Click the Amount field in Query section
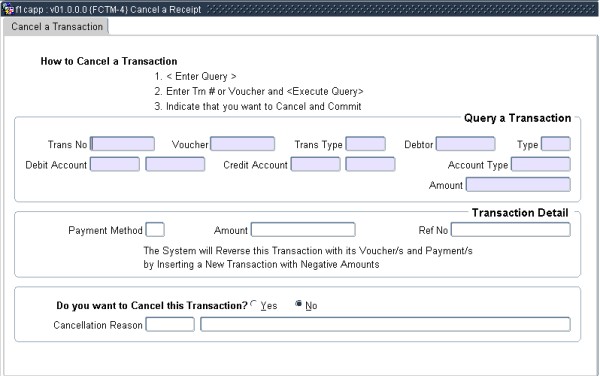This screenshot has width=600, height=376. coord(518,184)
